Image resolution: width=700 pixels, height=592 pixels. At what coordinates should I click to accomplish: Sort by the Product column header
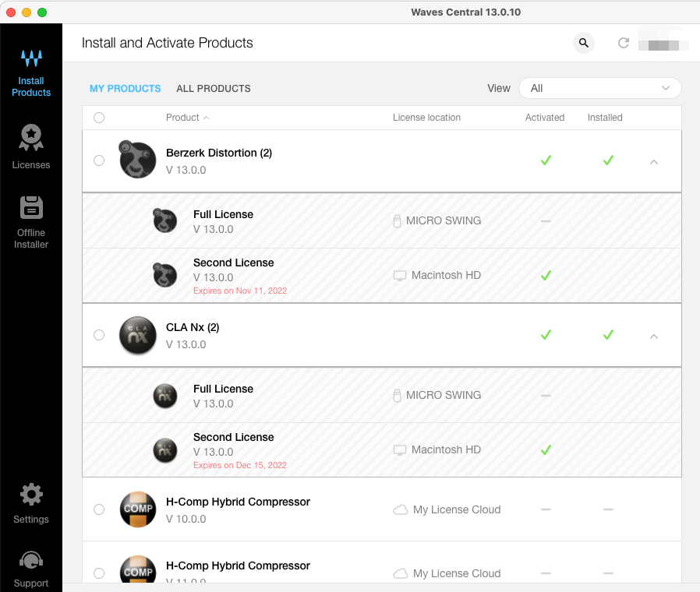click(188, 118)
